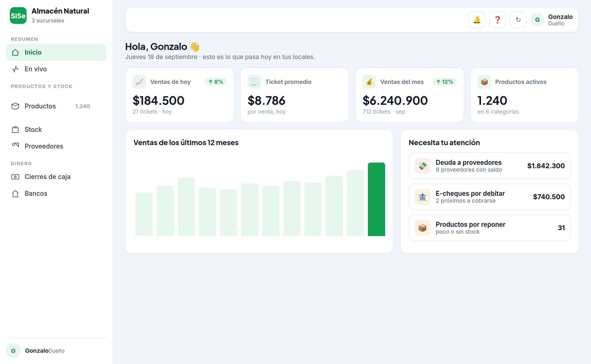Open Stock menu item
Image resolution: width=591 pixels, height=364 pixels.
pos(56,130)
